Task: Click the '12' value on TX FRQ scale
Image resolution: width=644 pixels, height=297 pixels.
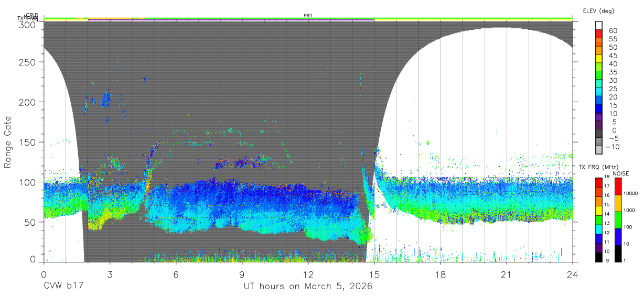Action: [607, 233]
